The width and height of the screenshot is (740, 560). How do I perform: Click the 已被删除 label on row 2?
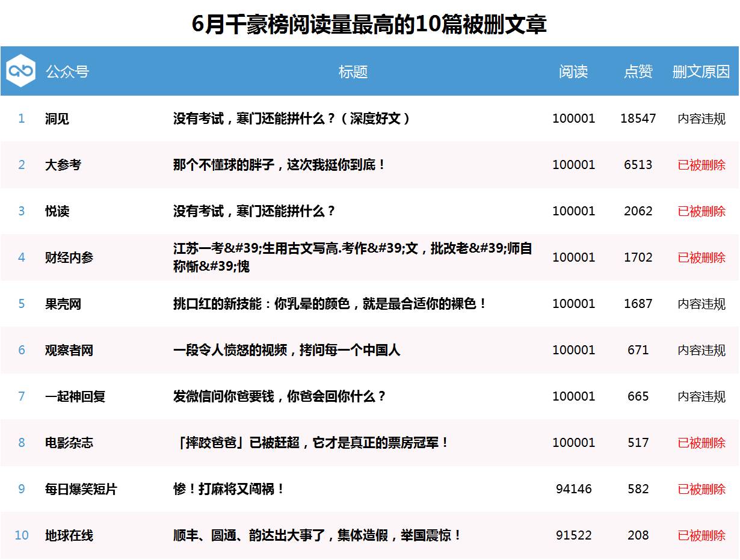[701, 165]
